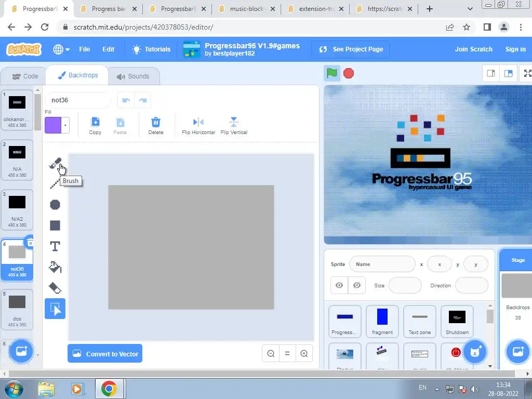Select the N/A2 backdrop thumbnail
This screenshot has height=399, width=532.
coord(17,210)
